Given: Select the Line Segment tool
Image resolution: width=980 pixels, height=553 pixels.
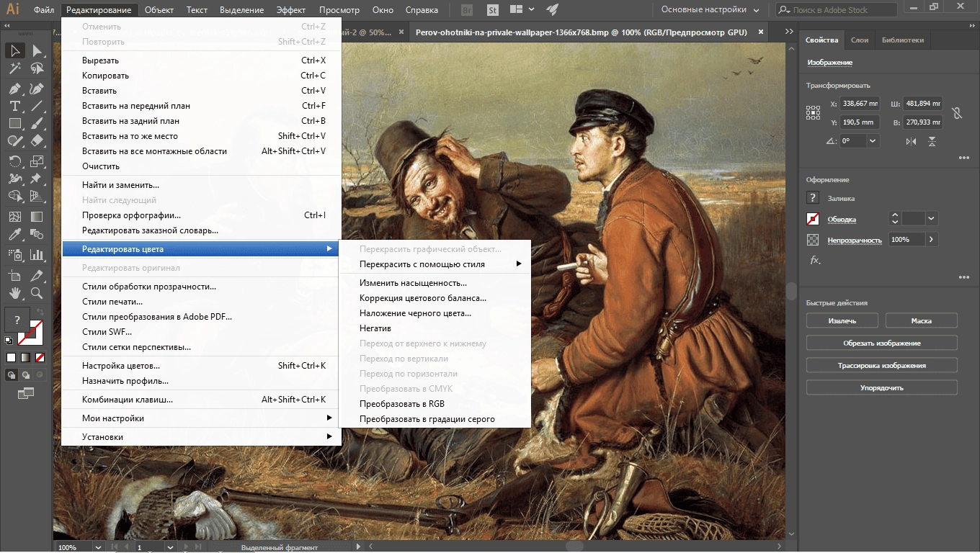Looking at the screenshot, I should (x=37, y=106).
